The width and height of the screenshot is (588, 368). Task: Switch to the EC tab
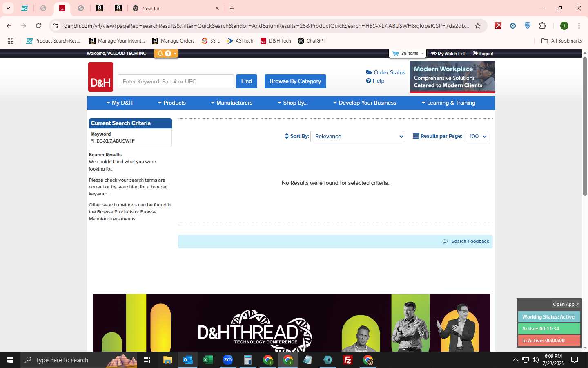(x=24, y=8)
